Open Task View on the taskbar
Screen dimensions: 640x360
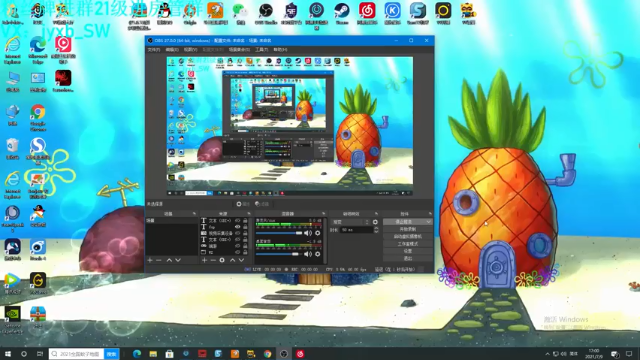[x=40, y=354]
